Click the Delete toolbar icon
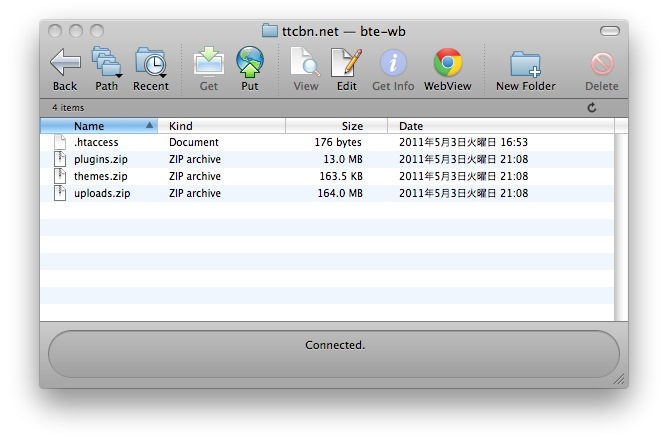668x448 pixels. click(x=602, y=64)
